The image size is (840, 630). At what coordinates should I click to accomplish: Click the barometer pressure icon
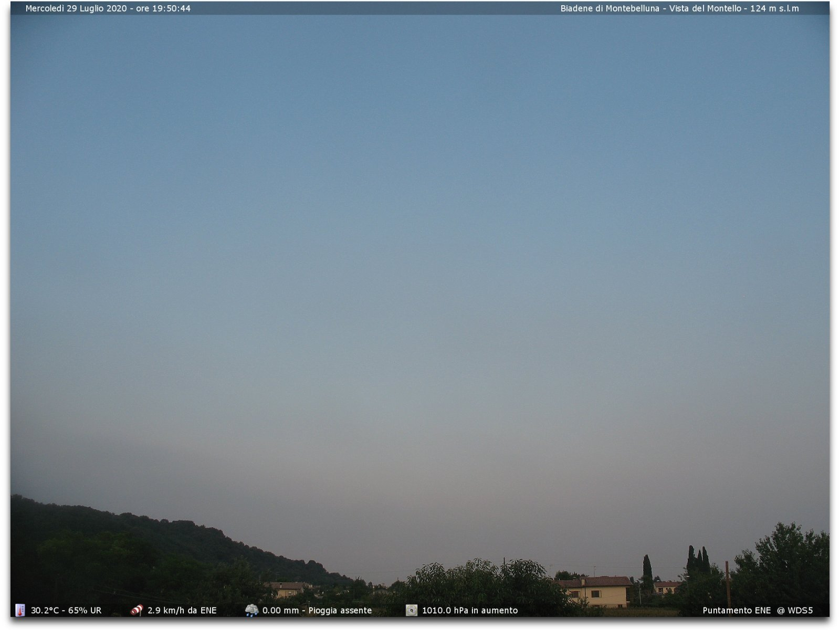412,610
